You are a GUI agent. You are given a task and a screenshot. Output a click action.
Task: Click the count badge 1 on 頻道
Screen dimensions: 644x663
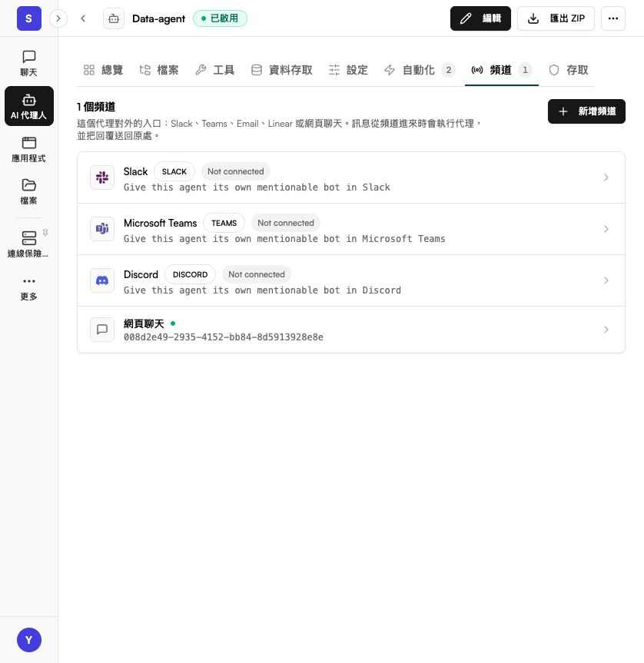(525, 70)
